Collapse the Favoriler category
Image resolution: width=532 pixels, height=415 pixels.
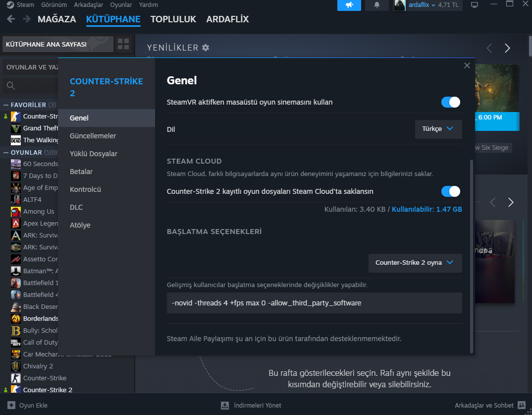[x=6, y=105]
